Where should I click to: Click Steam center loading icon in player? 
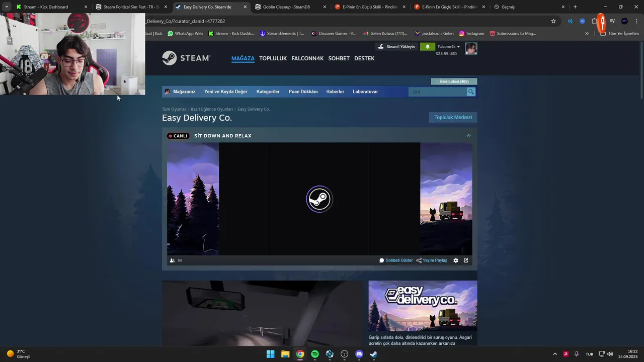(x=319, y=199)
